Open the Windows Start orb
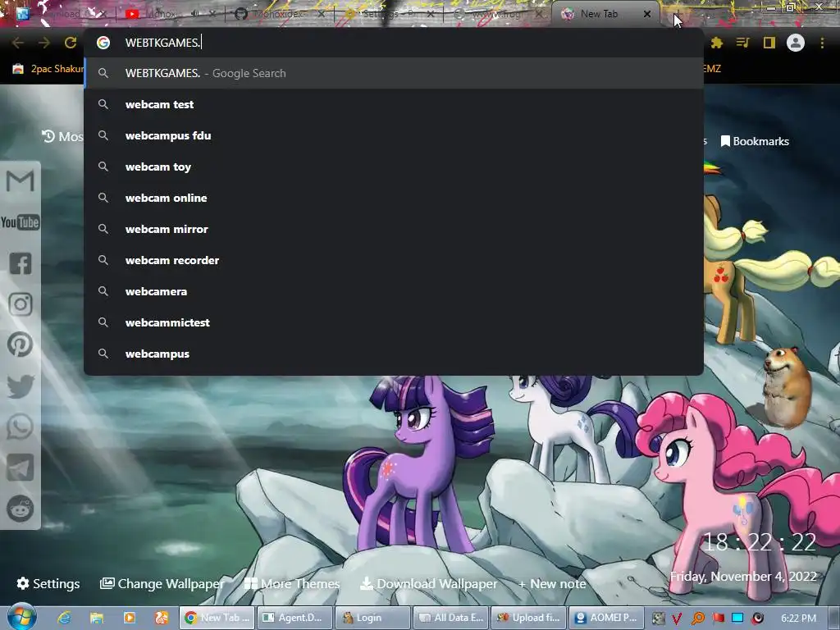This screenshot has height=630, width=840. coord(21,617)
